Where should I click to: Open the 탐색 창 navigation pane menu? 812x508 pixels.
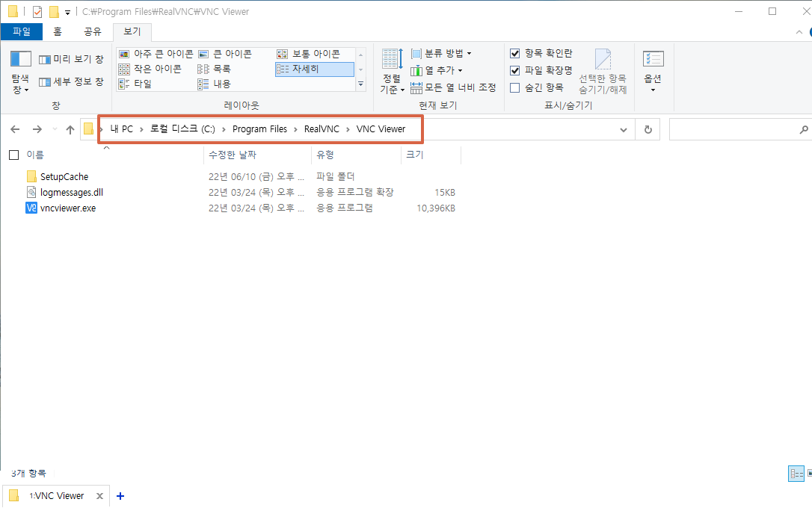point(21,72)
